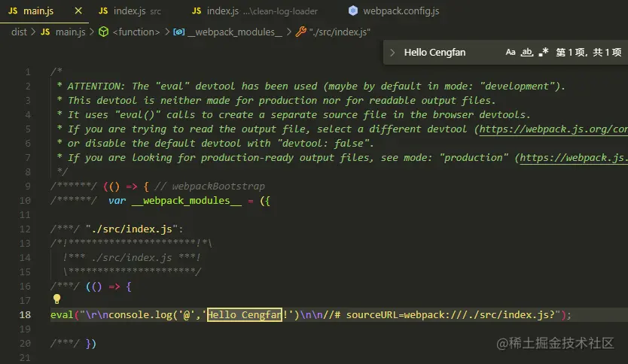628x364 pixels.
Task: Click line number 1 in the gutter
Action: click(28, 72)
